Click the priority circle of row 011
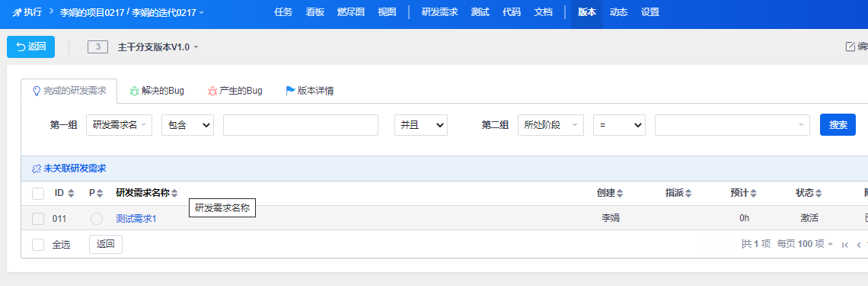The height and width of the screenshot is (286, 868). 97,219
